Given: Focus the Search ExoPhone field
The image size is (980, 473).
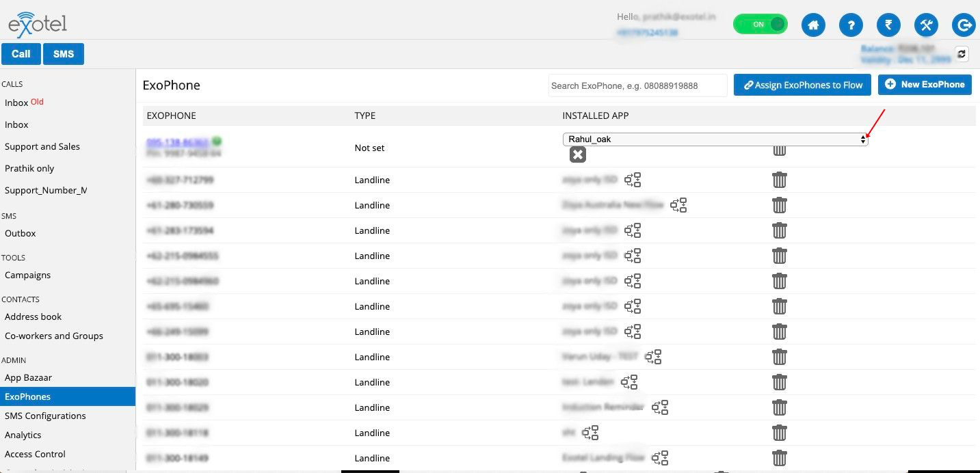Looking at the screenshot, I should pyautogui.click(x=638, y=85).
